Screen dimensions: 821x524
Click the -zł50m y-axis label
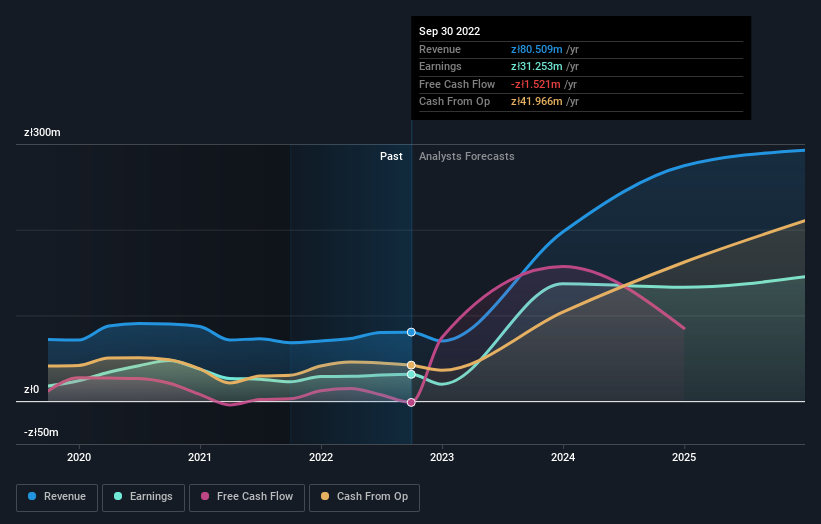click(x=41, y=432)
